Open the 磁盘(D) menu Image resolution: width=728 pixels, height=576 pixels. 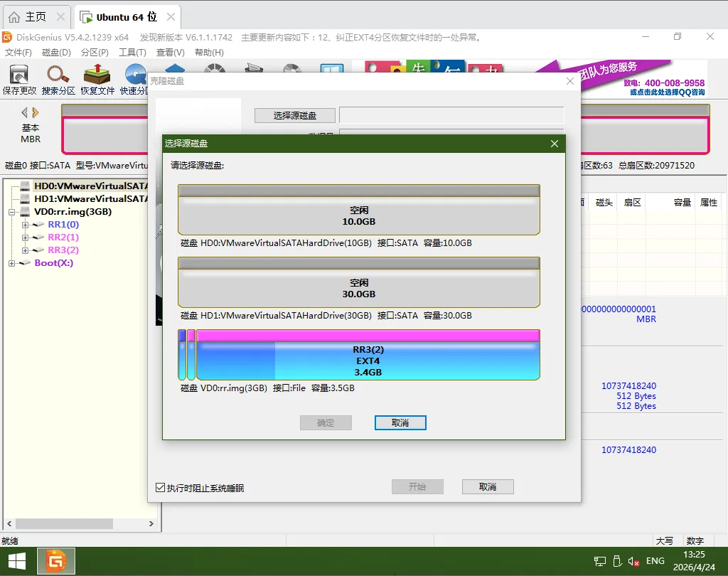pos(56,53)
